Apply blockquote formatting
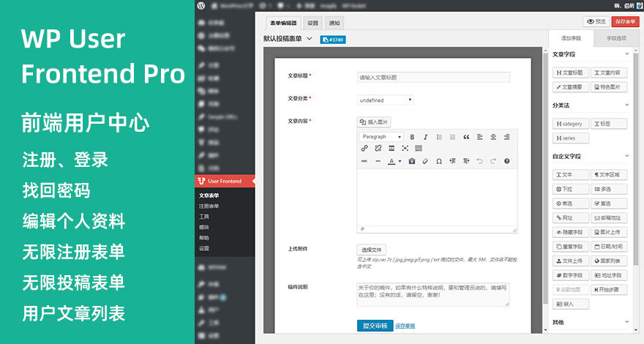The image size is (644, 344). click(x=466, y=137)
